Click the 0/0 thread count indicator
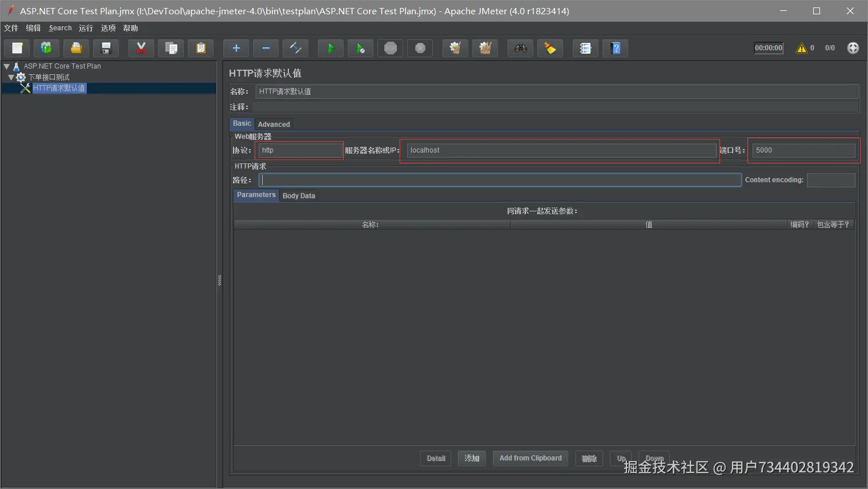This screenshot has height=489, width=868. tap(830, 48)
